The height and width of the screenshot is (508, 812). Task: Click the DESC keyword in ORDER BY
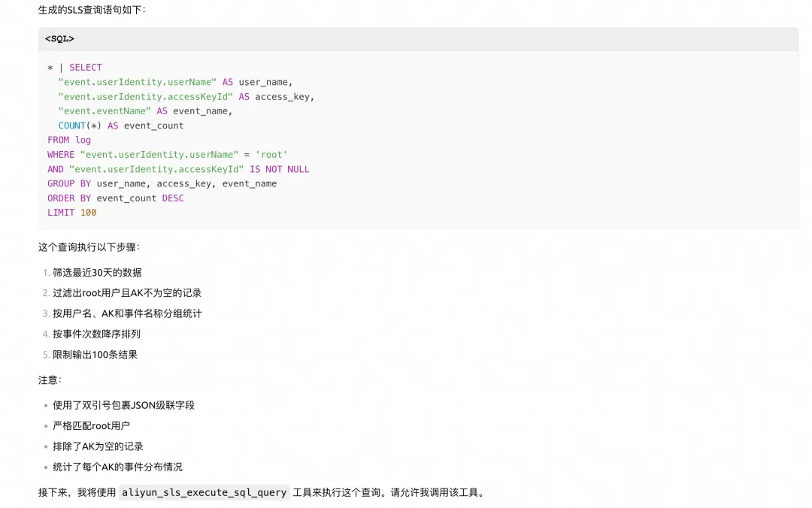[x=173, y=198]
